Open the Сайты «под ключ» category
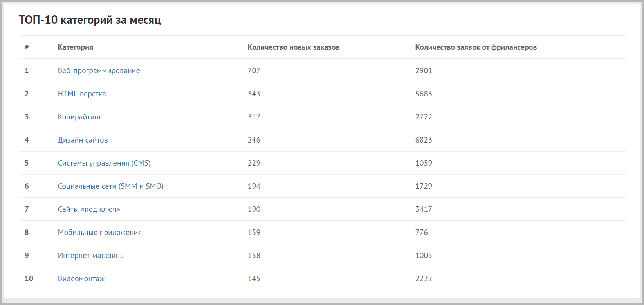The width and height of the screenshot is (644, 305). pyautogui.click(x=89, y=209)
